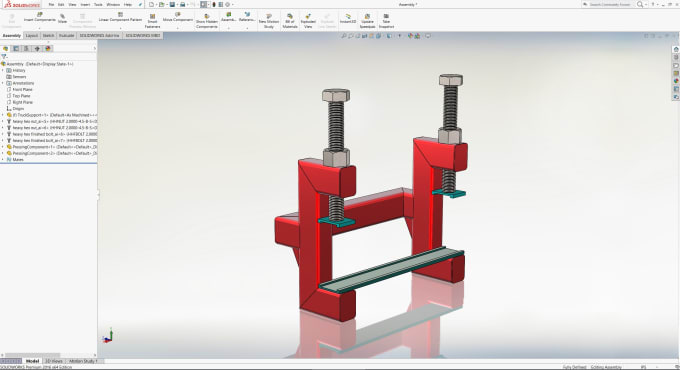
Task: Open the PropertyManager tab icon
Action: coord(16,49)
